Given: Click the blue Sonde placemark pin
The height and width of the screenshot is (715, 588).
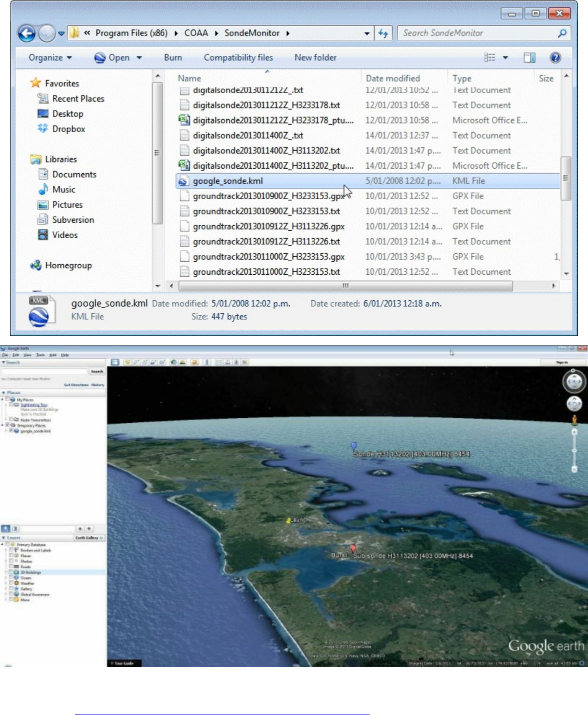Looking at the screenshot, I should pos(354,445).
